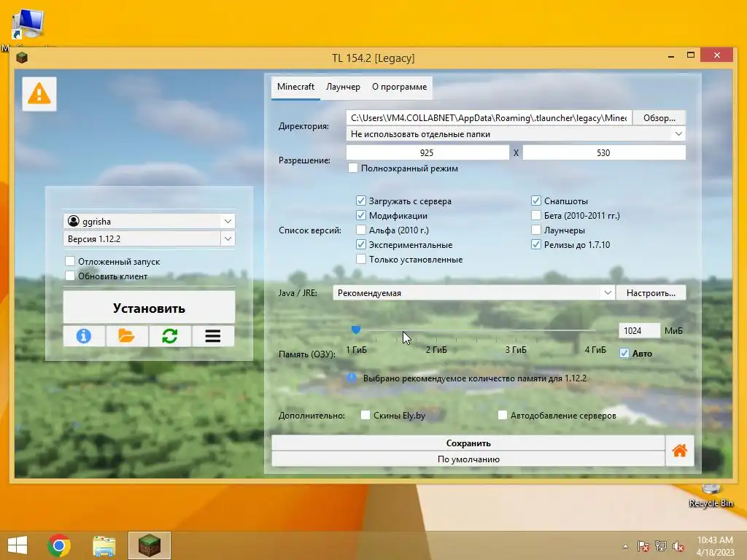747x560 pixels.
Task: Enable Автодобавление серверов checkbox
Action: pos(502,415)
